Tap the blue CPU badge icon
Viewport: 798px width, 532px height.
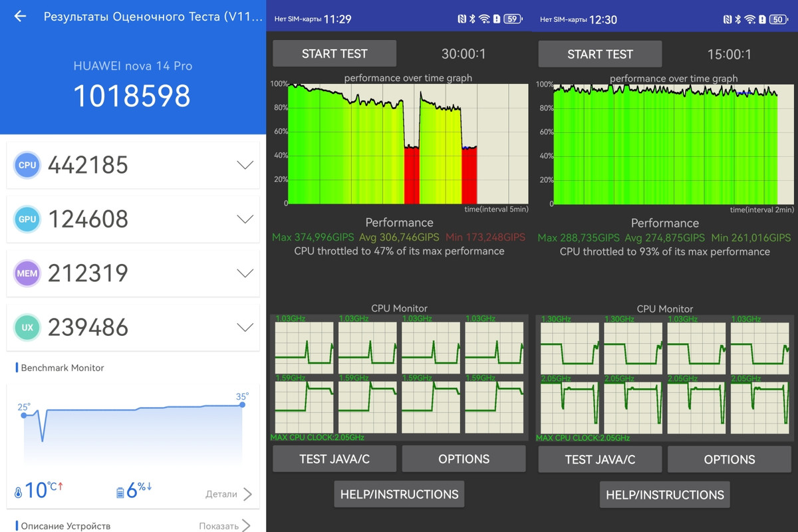tap(27, 165)
